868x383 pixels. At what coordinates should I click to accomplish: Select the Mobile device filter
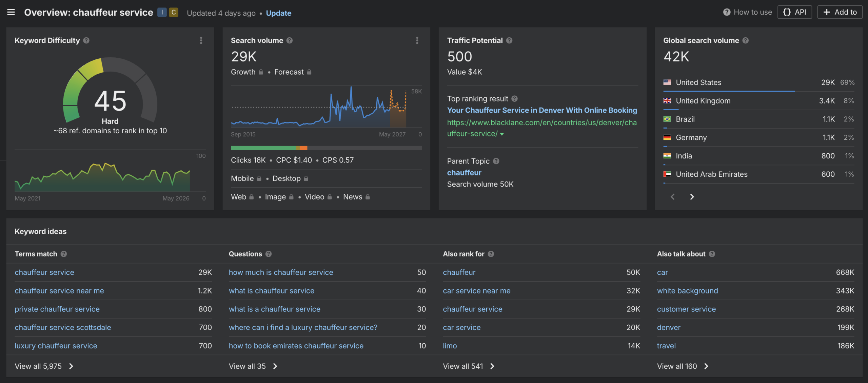pos(242,178)
